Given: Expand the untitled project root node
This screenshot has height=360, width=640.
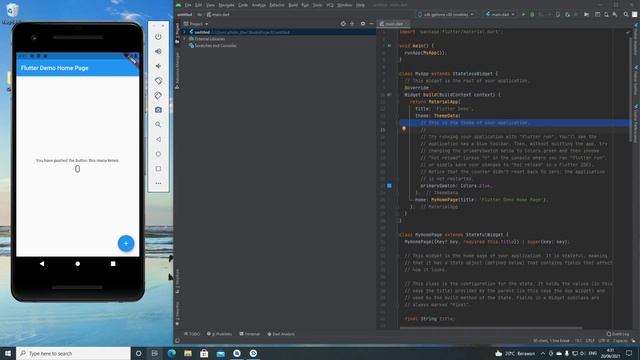Looking at the screenshot, I should (x=185, y=32).
